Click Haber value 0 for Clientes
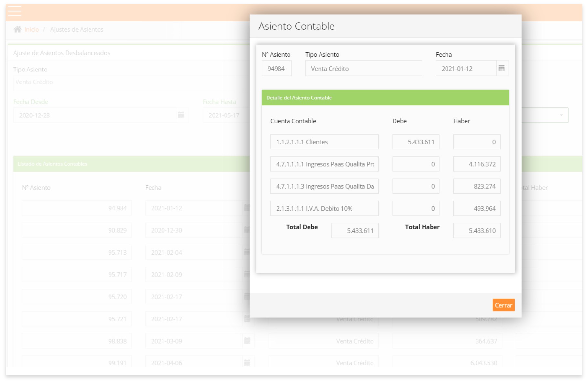 [x=477, y=142]
